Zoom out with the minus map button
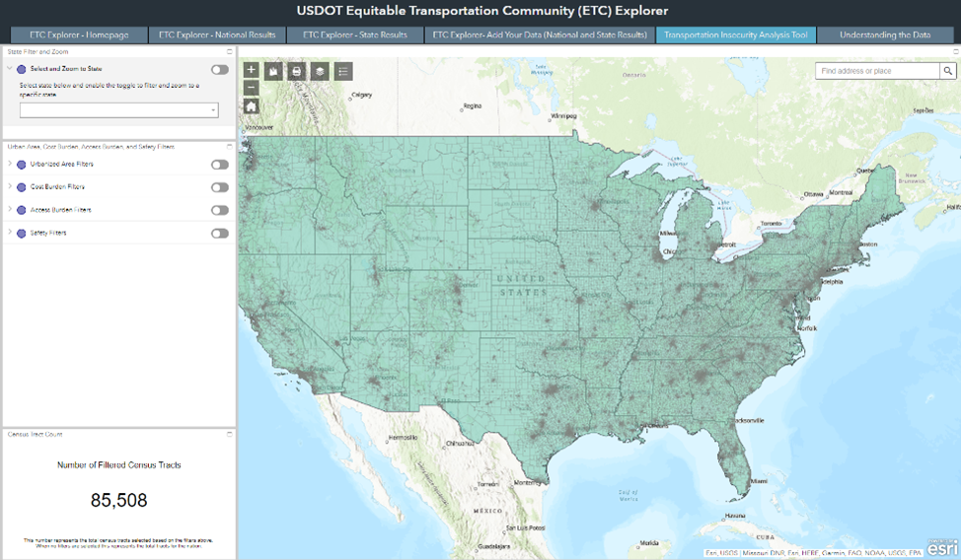961x560 pixels. [x=251, y=88]
